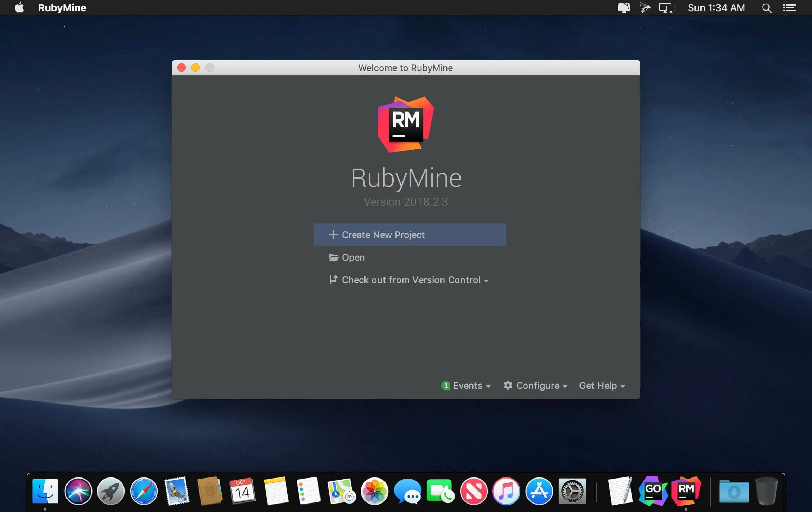Launch Safari from the dock
Viewport: 812px width, 512px height.
[144, 491]
